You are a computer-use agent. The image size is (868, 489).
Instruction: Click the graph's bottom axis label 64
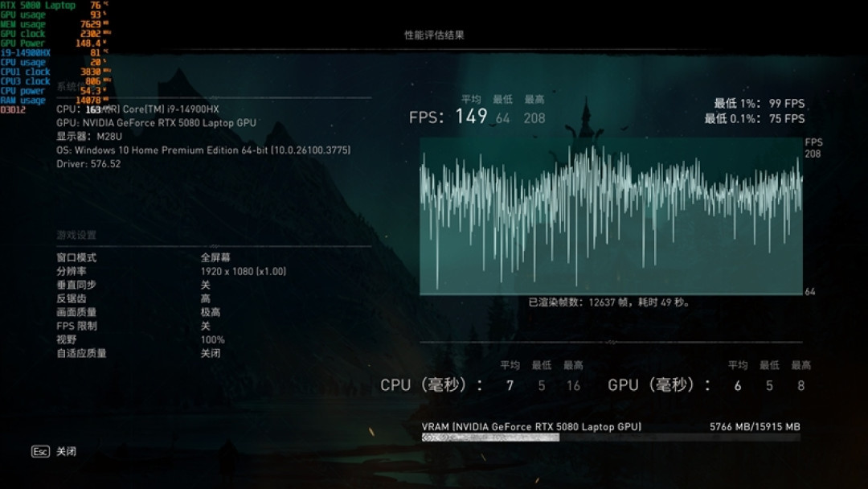tap(810, 291)
